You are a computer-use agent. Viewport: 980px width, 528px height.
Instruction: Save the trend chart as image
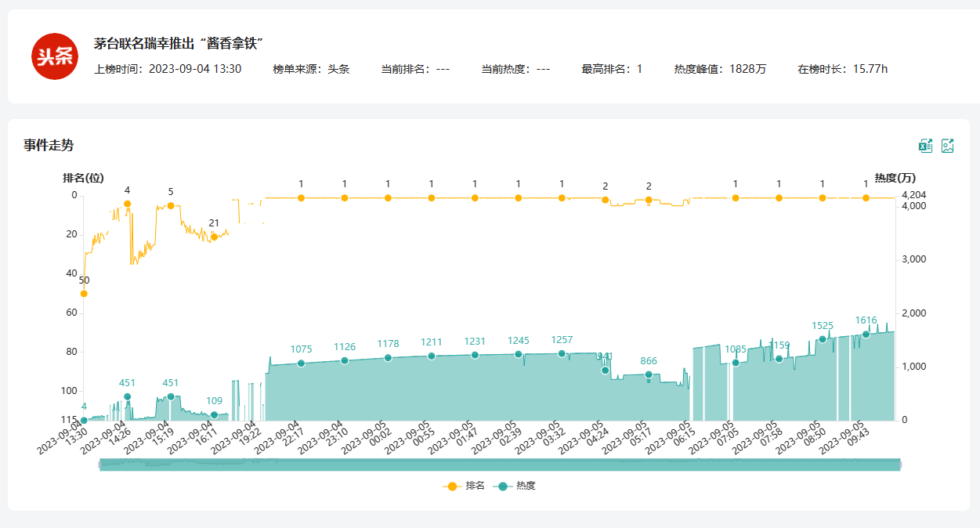(x=947, y=145)
